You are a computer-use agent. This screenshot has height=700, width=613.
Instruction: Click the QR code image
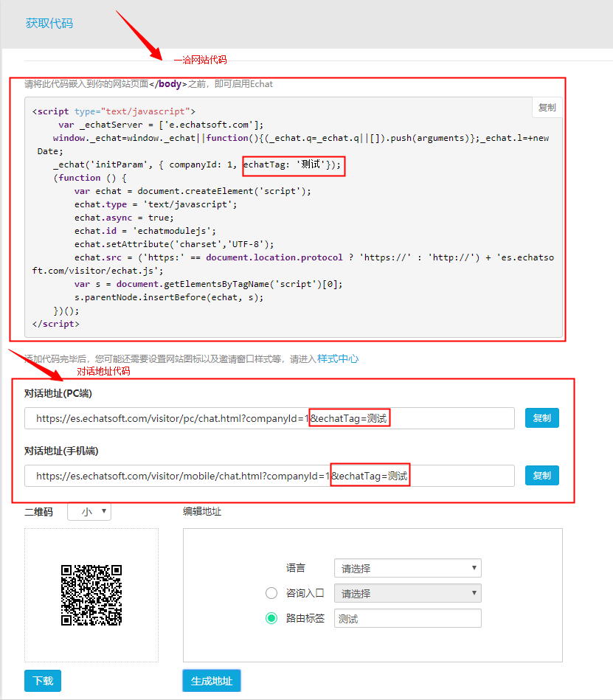tap(91, 595)
